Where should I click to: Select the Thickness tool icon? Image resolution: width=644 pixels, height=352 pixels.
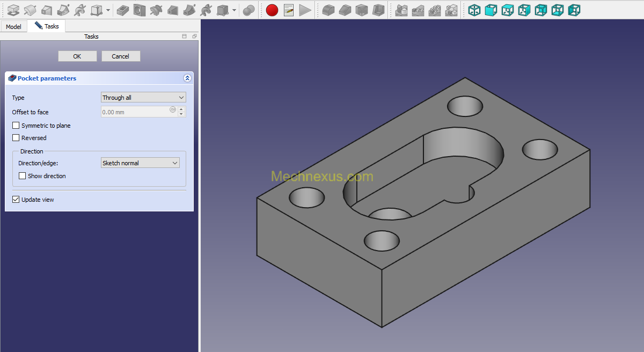pyautogui.click(x=378, y=10)
